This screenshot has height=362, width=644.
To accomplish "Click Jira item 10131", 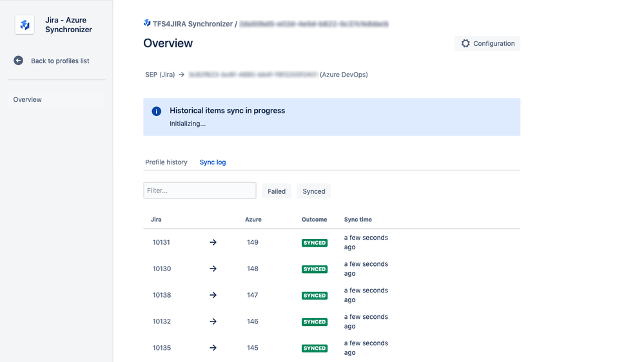I will tap(161, 242).
